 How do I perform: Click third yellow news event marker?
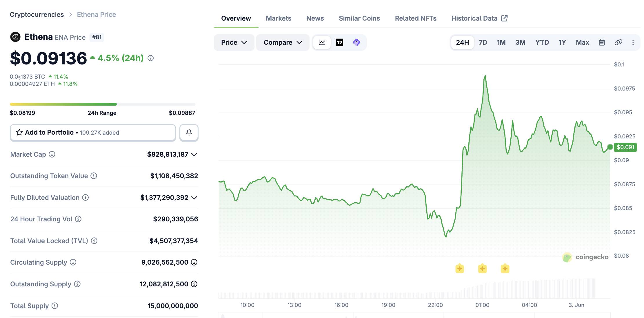tap(505, 269)
